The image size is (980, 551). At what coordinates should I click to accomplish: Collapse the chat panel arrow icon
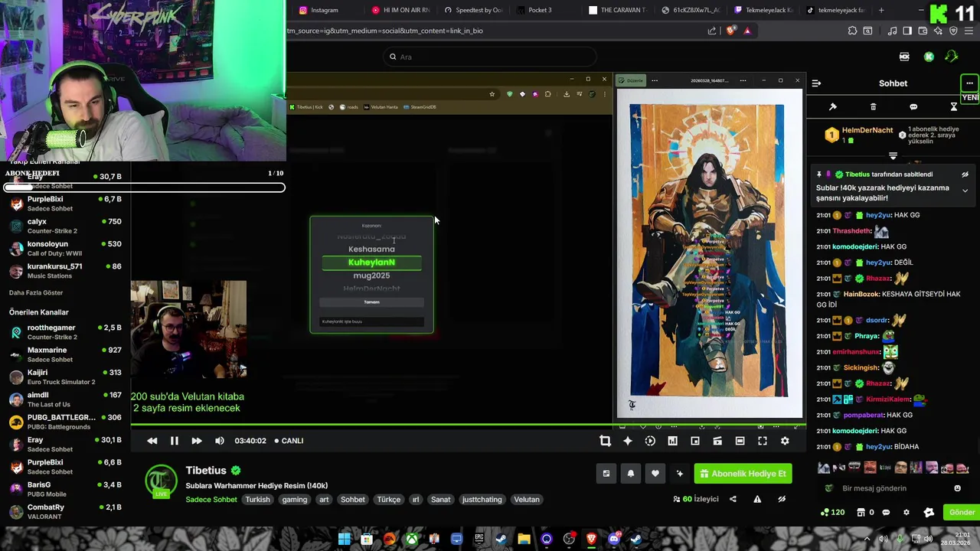(816, 83)
